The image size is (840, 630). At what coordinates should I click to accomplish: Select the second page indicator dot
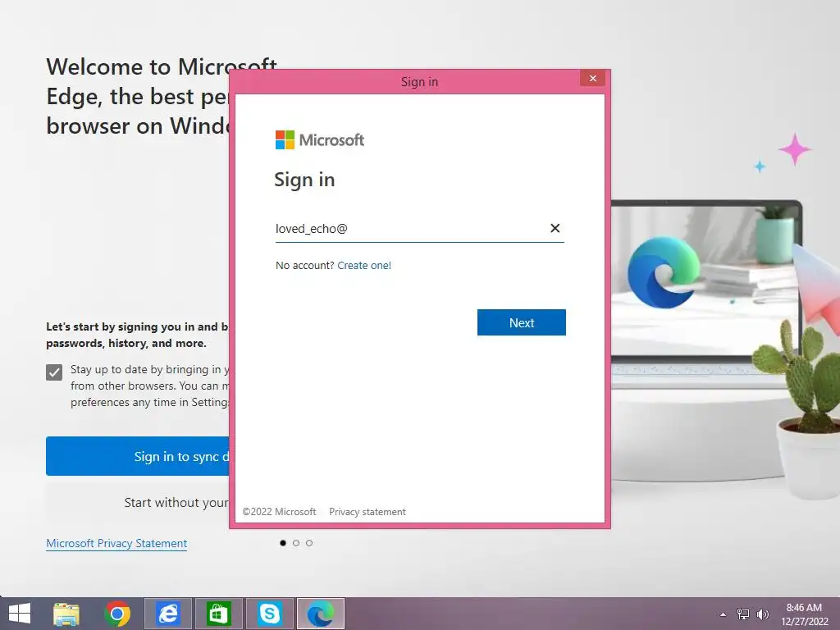[x=295, y=543]
